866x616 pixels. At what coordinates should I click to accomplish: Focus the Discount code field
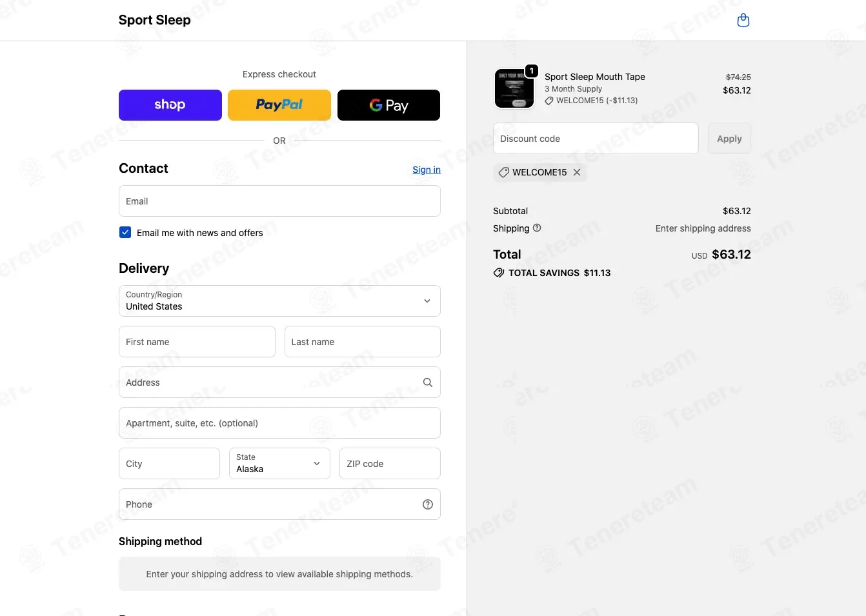pos(596,139)
